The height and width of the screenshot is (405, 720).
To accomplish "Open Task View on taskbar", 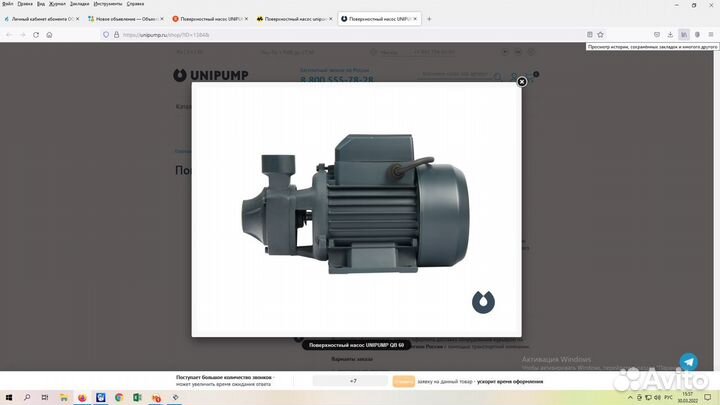I will click(45, 398).
